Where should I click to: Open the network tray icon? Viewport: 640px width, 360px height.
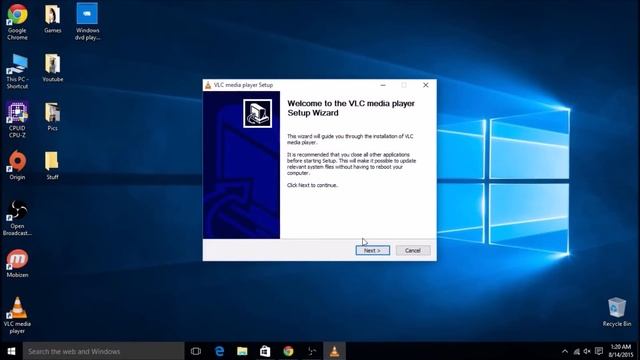576,351
